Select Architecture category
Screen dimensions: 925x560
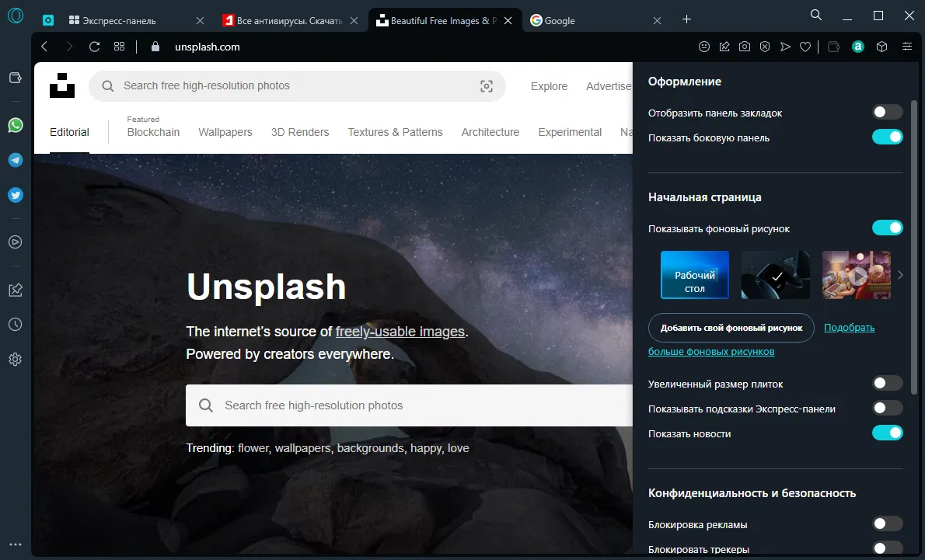pos(490,132)
